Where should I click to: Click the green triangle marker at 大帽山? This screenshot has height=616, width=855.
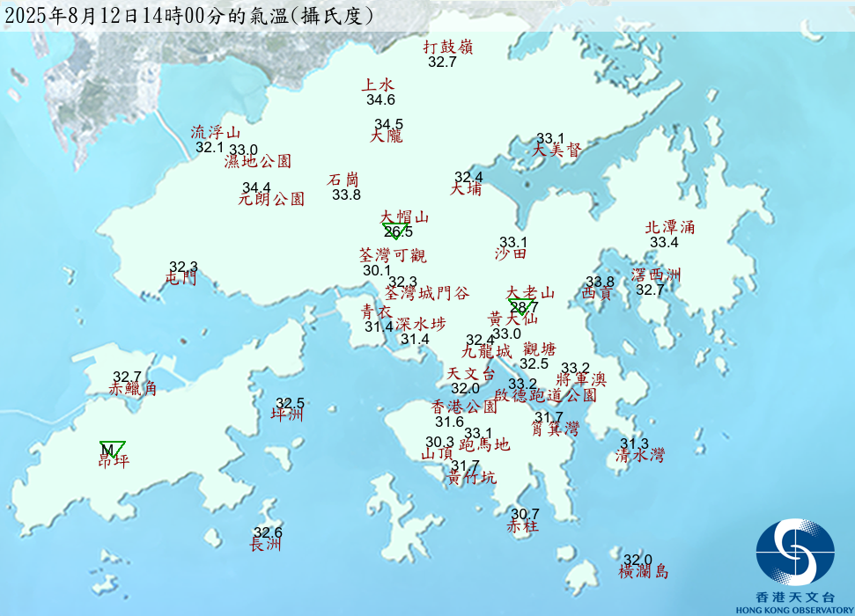[395, 230]
